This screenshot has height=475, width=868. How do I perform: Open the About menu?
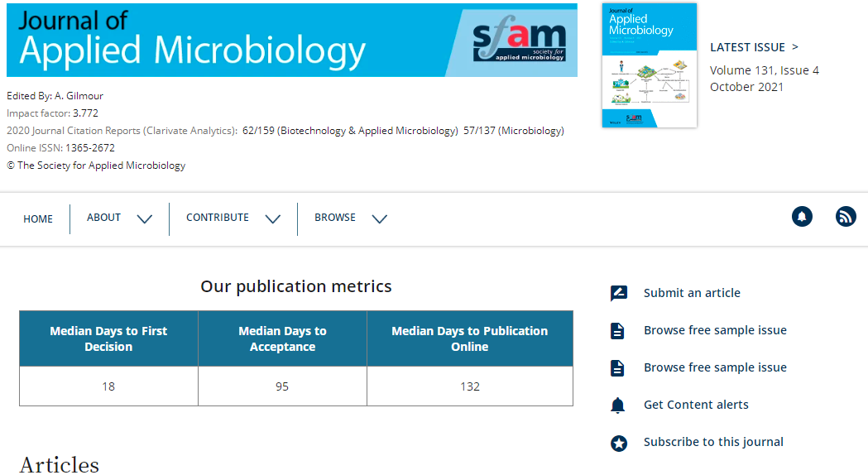[x=103, y=218]
